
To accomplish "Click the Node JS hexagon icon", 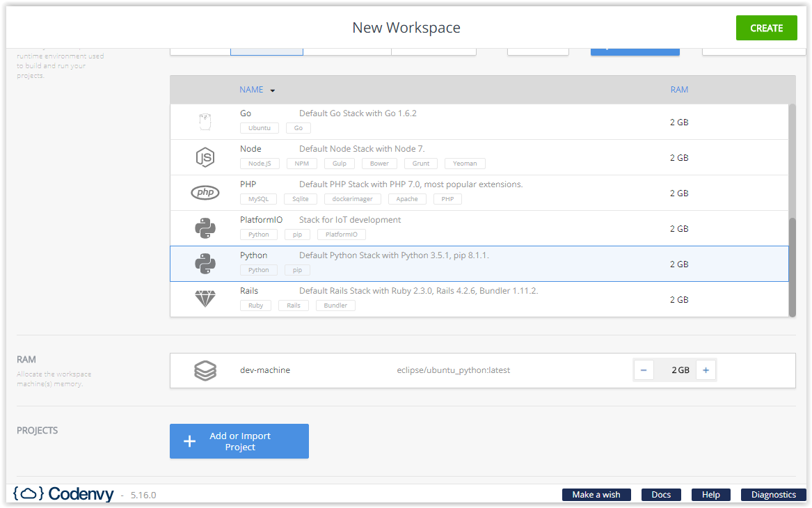I will (205, 157).
